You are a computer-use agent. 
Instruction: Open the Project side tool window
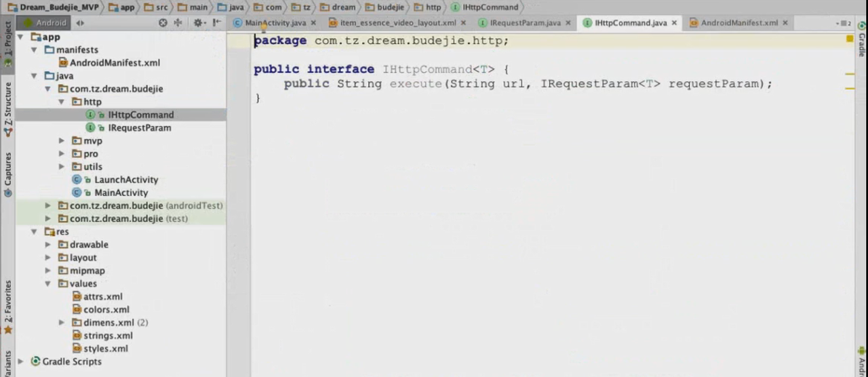tap(7, 43)
